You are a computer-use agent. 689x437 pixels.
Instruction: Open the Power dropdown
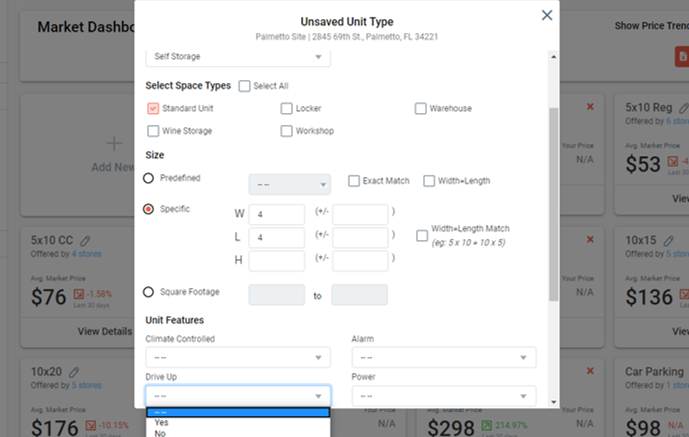click(444, 396)
